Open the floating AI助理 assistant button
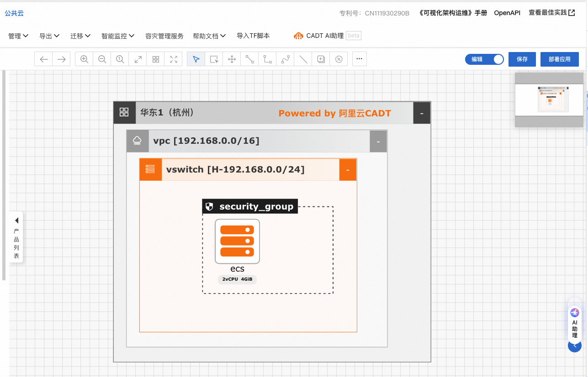The width and height of the screenshot is (588, 377). (575, 324)
